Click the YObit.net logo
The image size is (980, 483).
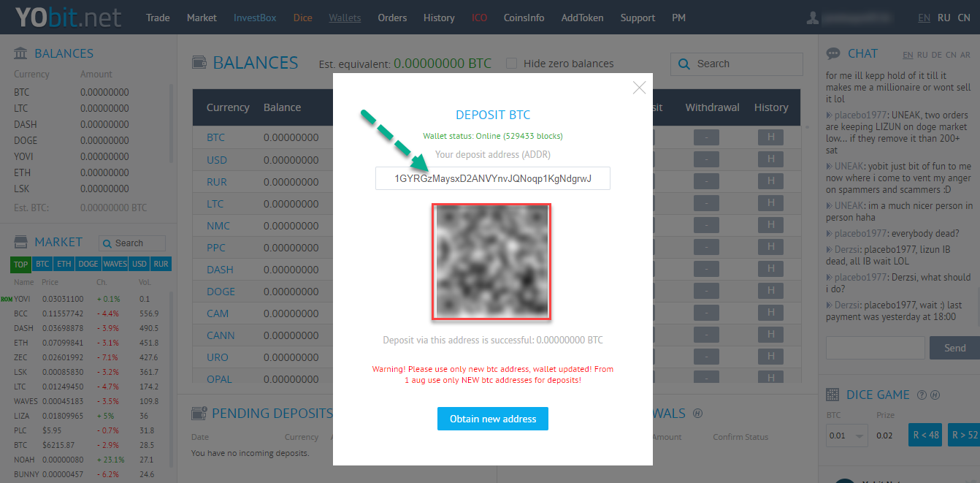point(69,17)
